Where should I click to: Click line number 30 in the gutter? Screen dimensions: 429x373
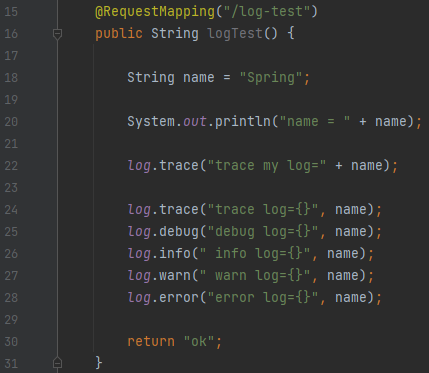click(x=11, y=342)
